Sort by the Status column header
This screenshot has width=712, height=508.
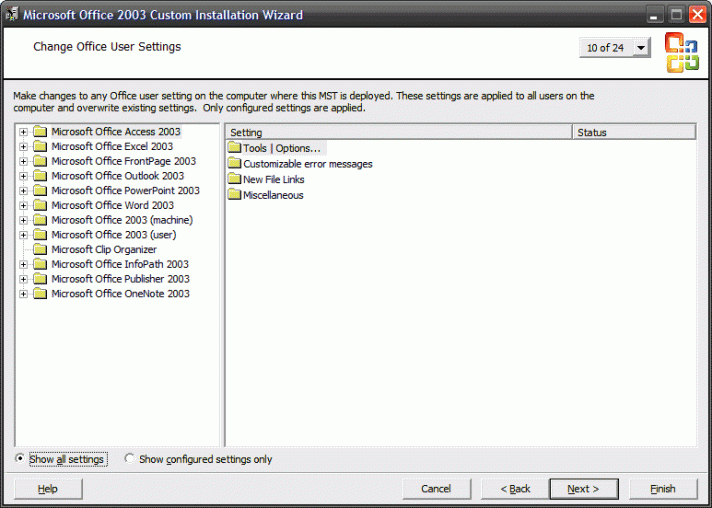(x=634, y=132)
